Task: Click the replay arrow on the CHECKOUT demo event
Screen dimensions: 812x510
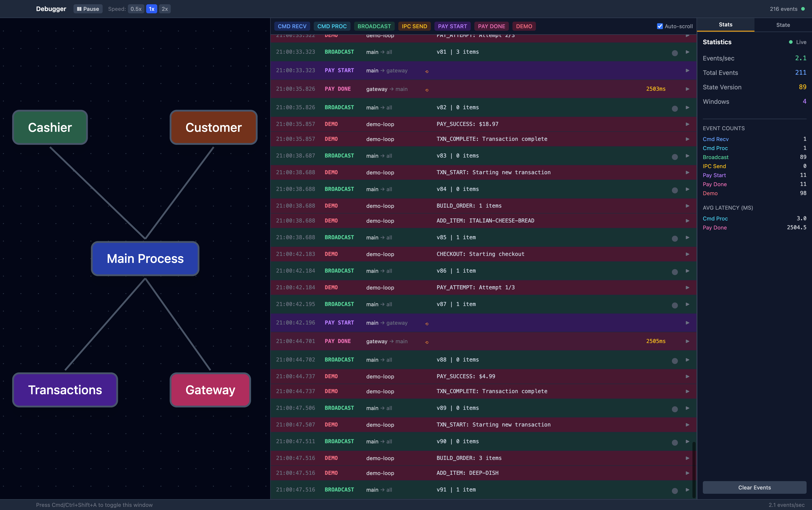Action: [687, 254]
